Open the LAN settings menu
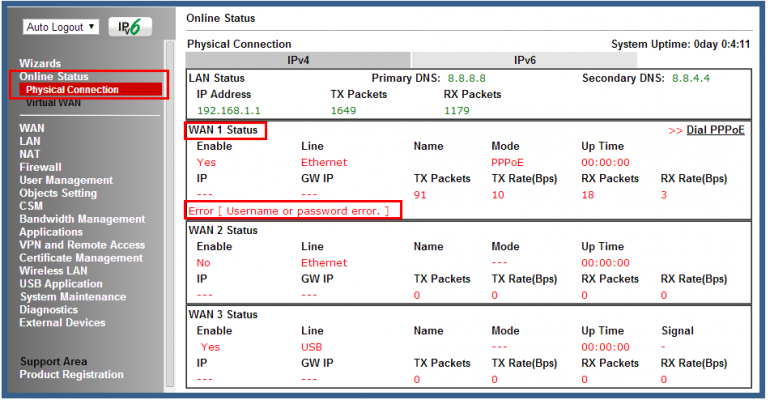This screenshot has height=400, width=770. click(30, 142)
